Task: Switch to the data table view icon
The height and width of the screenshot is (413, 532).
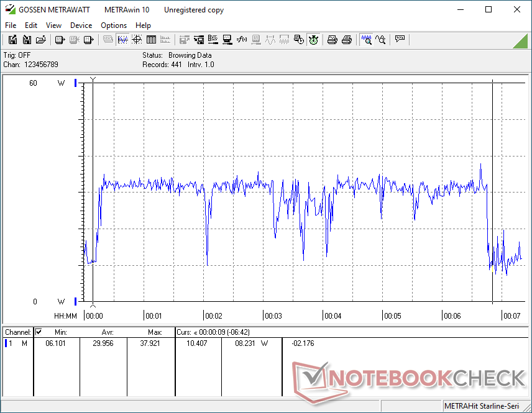Action: [x=151, y=40]
